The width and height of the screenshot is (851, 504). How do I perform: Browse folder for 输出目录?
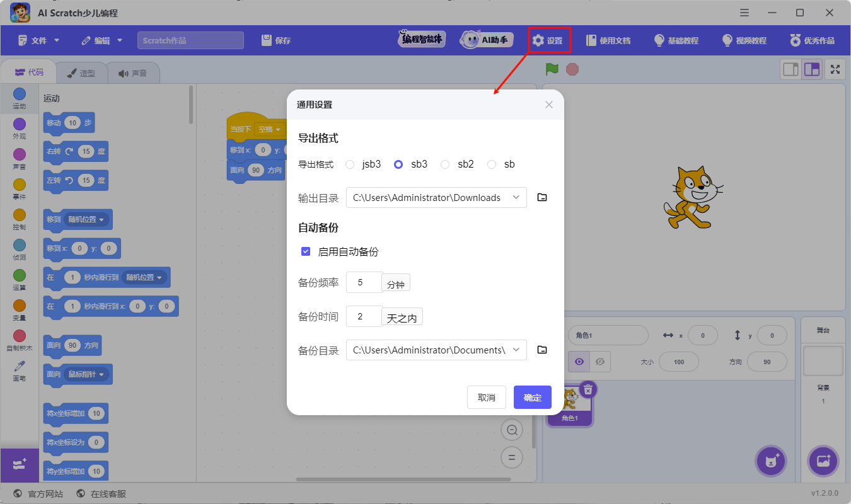click(x=542, y=197)
